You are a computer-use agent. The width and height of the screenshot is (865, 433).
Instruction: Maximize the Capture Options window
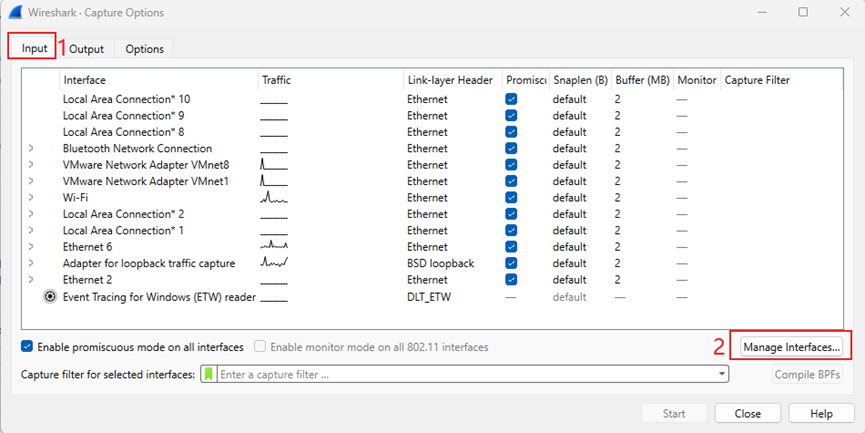tap(803, 12)
